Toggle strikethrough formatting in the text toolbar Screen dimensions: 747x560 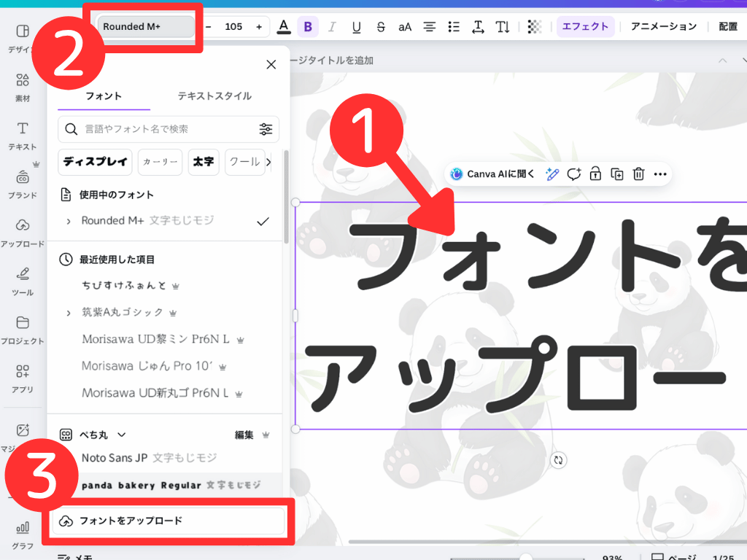point(380,26)
